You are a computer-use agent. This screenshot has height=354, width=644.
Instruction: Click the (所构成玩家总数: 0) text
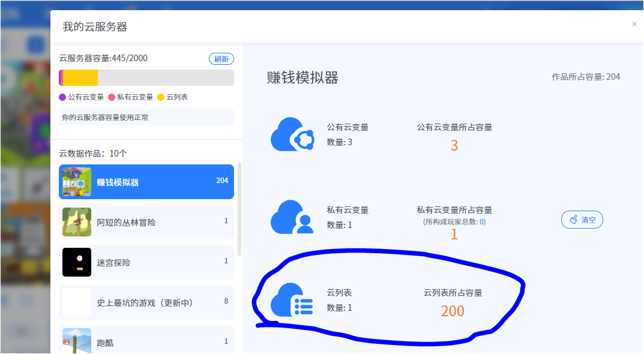point(454,222)
